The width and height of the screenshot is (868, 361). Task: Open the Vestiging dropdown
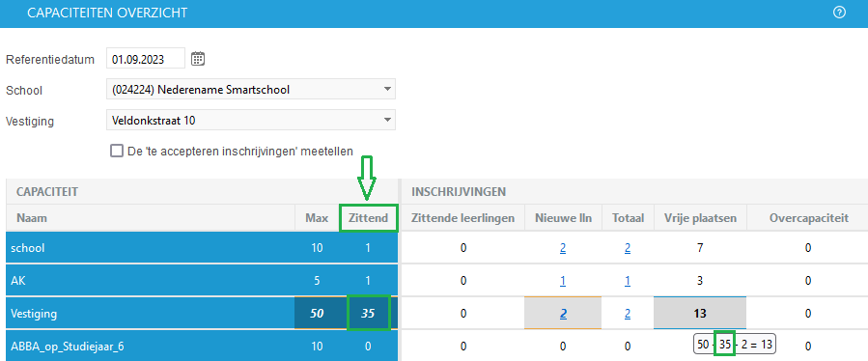coord(251,120)
